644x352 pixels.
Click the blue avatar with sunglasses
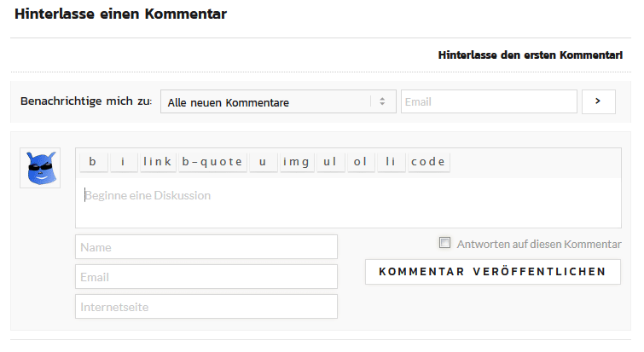(40, 168)
